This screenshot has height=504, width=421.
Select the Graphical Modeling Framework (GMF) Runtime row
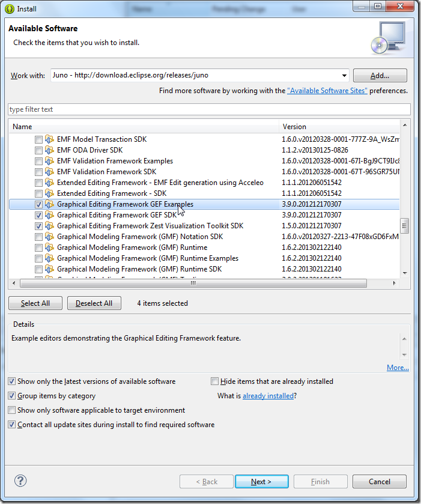tap(204, 247)
